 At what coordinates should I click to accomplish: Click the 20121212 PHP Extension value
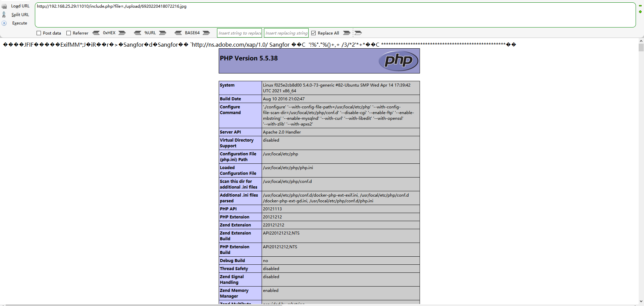coord(272,217)
